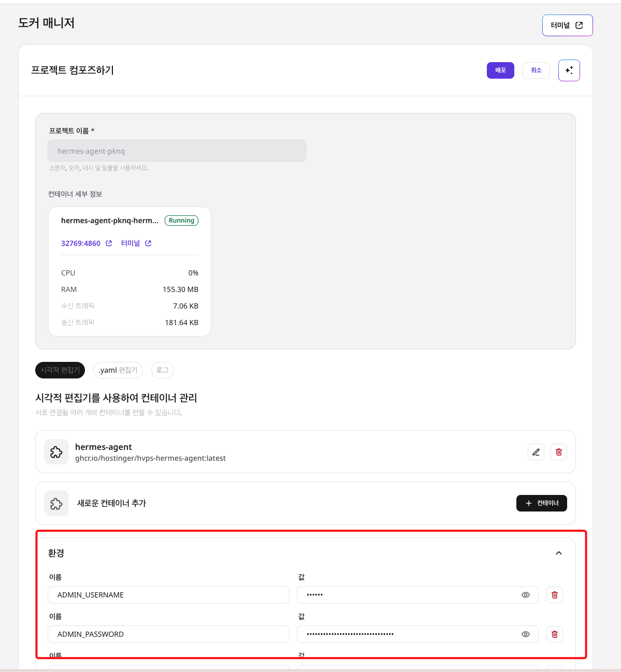Viewport: 621px width, 672px height.
Task: Click the ADMIN_USERNAME name field
Action: (x=168, y=595)
